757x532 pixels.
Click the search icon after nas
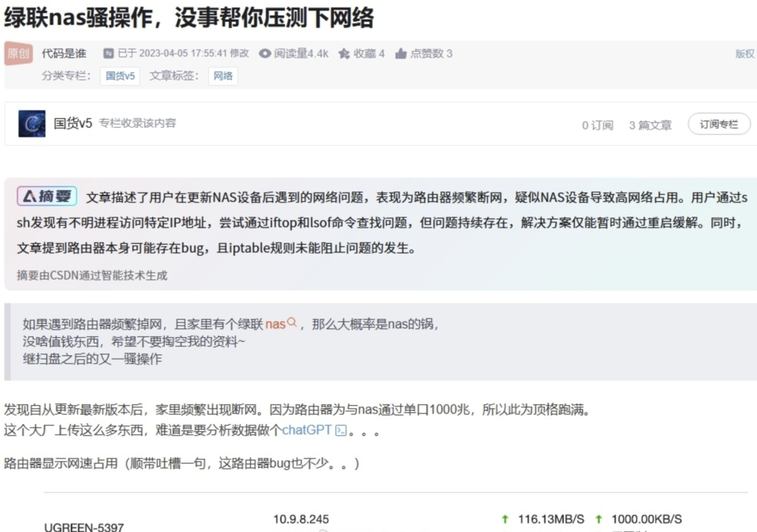point(292,322)
